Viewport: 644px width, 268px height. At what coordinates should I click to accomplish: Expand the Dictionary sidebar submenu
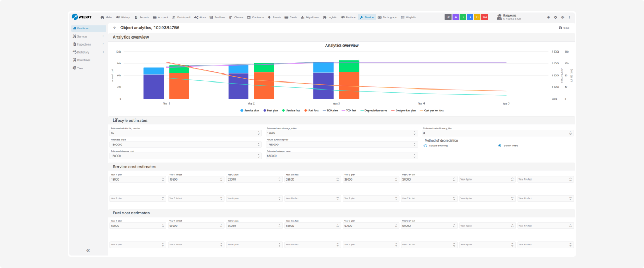(x=103, y=52)
